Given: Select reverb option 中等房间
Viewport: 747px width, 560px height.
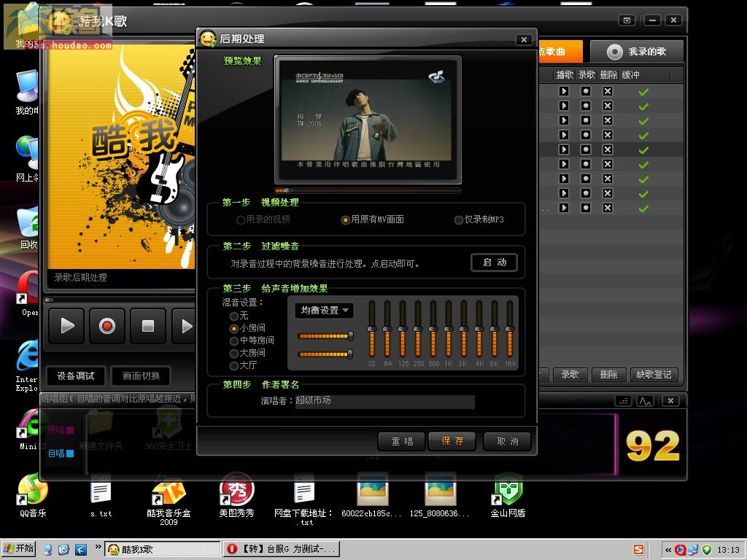Looking at the screenshot, I should coord(252,341).
